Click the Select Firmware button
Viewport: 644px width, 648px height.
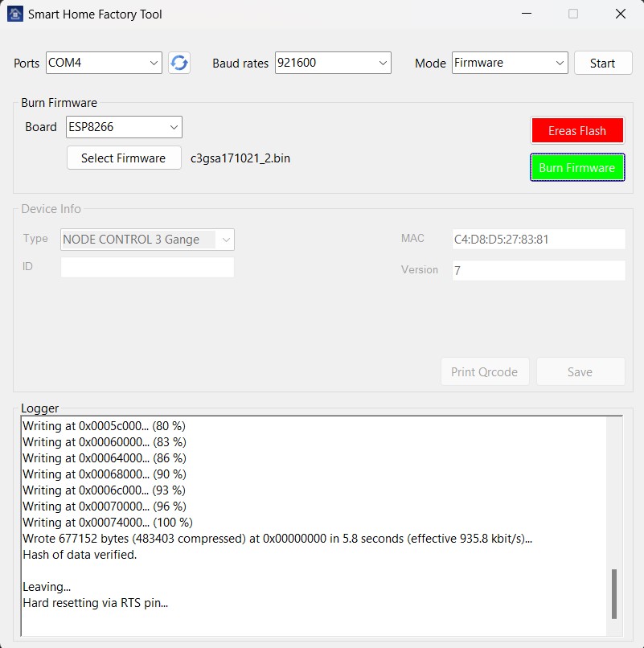tap(123, 158)
